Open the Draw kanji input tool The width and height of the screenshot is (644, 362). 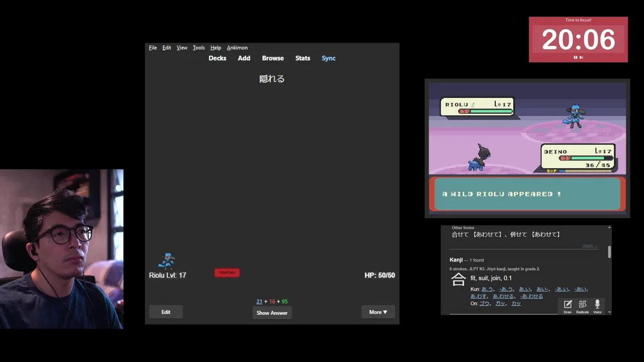tap(568, 307)
